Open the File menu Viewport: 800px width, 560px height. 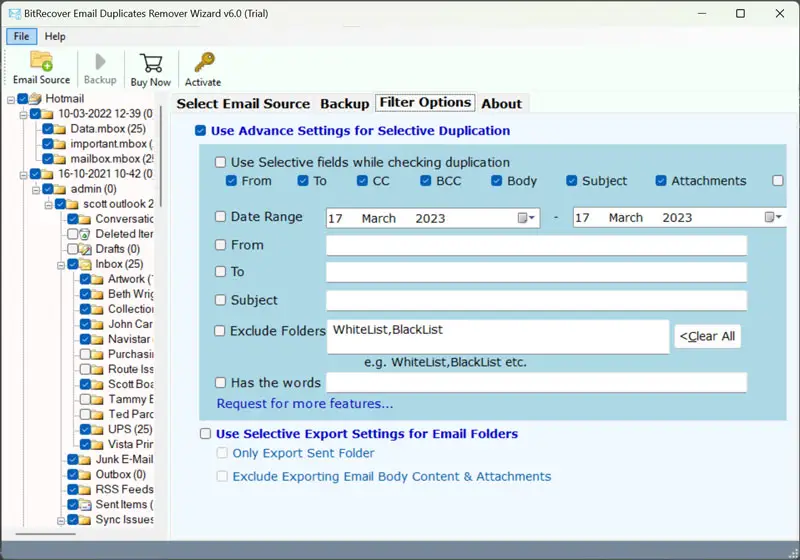(x=21, y=37)
